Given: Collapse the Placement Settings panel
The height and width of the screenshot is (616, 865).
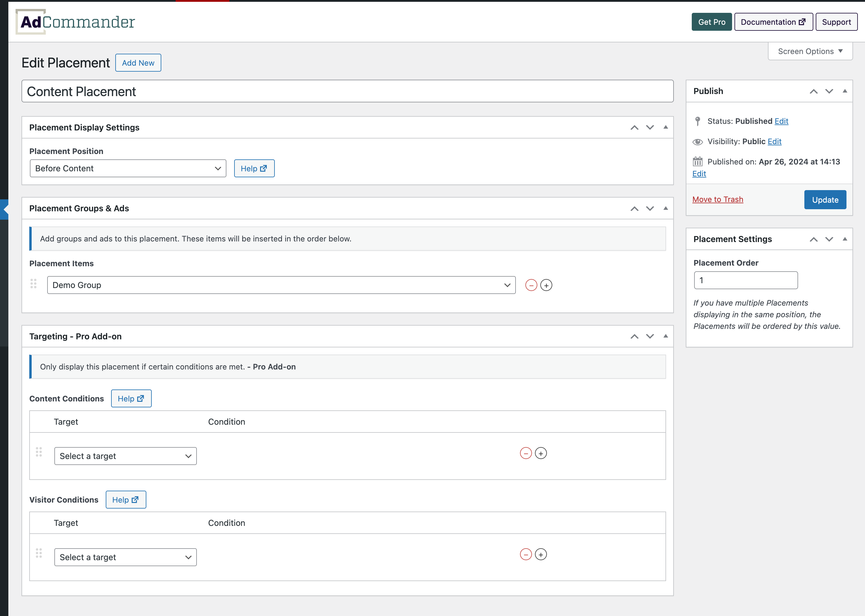Looking at the screenshot, I should tap(844, 239).
